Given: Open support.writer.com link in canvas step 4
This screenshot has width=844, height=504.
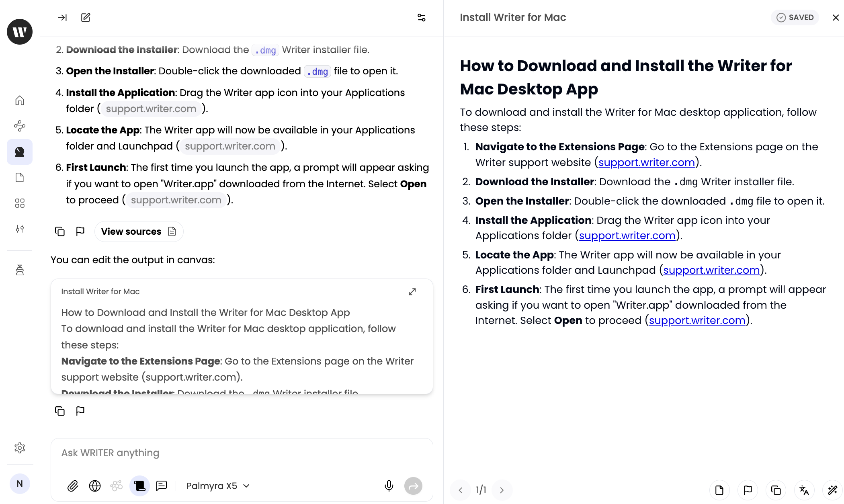Looking at the screenshot, I should click(x=627, y=236).
